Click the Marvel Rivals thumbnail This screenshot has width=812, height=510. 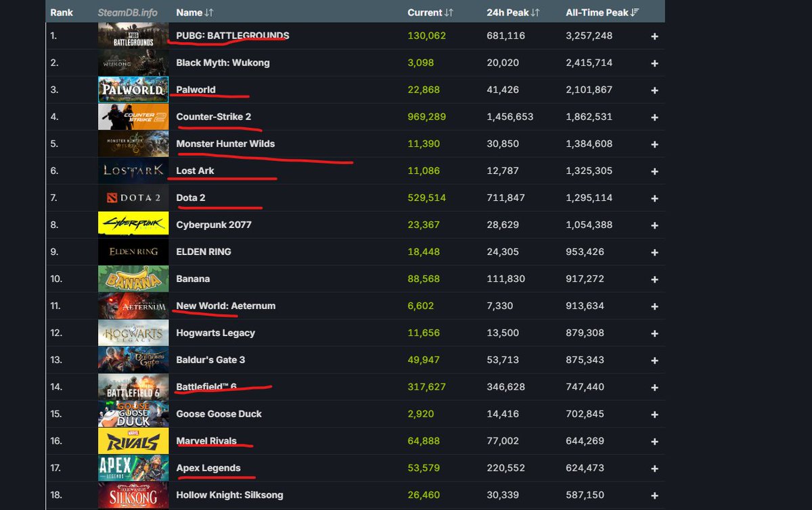tap(133, 441)
